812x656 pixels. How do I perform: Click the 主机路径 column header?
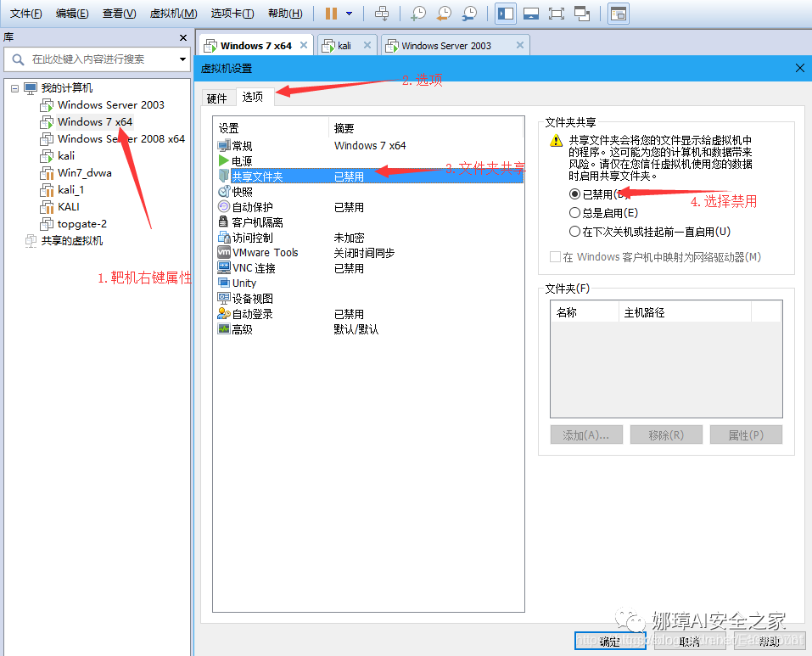[x=685, y=312]
